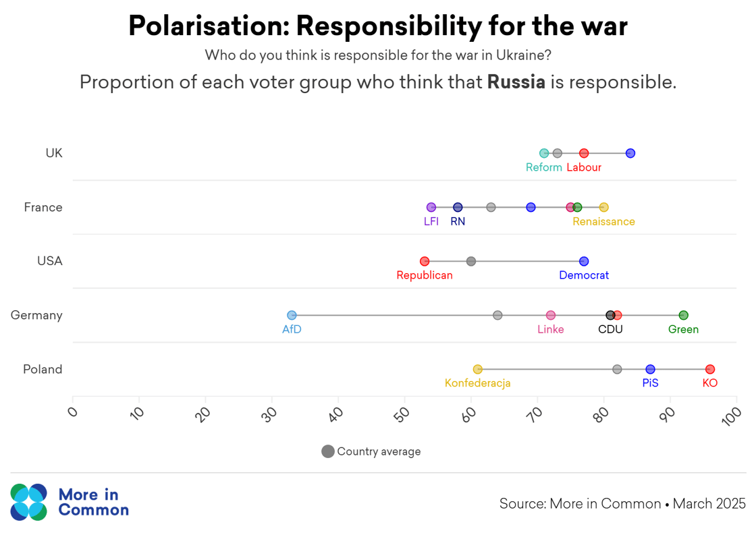
Task: Click the Poland row label
Action: pyautogui.click(x=43, y=369)
